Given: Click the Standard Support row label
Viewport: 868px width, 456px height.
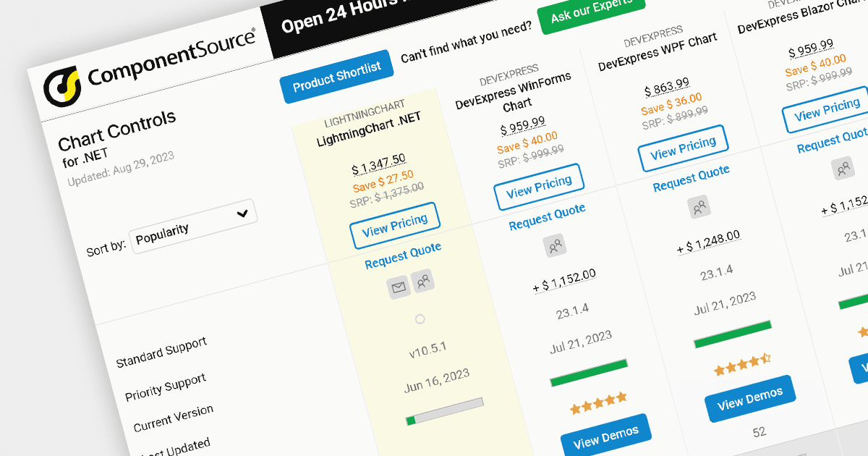Looking at the screenshot, I should pos(161,352).
